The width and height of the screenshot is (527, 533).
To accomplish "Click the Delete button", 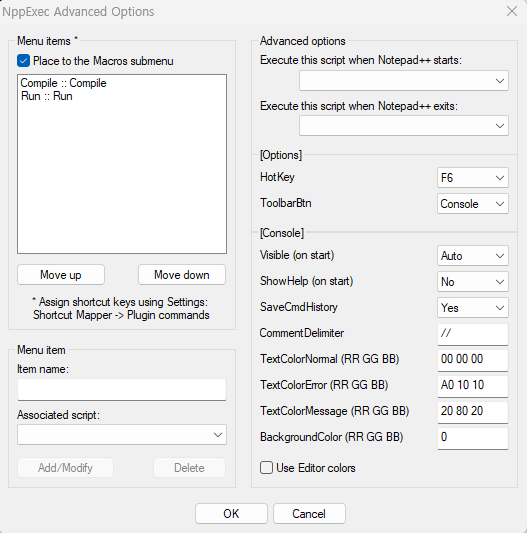I will coord(189,468).
